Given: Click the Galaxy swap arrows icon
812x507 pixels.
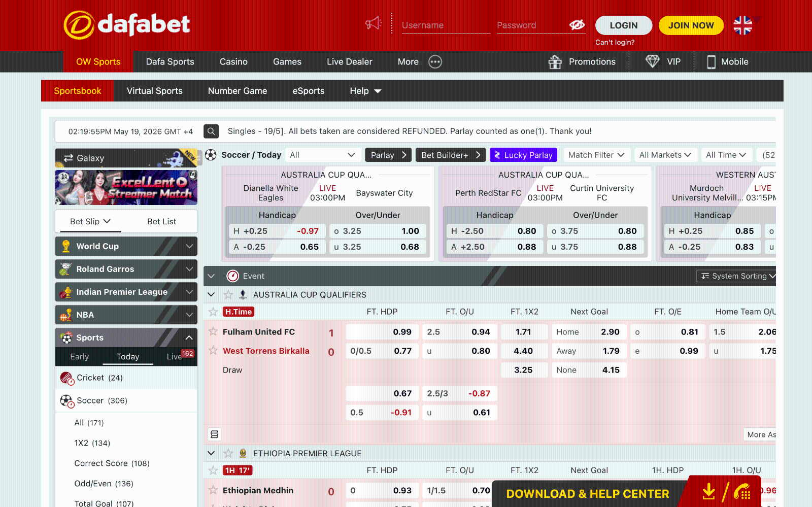Looking at the screenshot, I should point(69,158).
